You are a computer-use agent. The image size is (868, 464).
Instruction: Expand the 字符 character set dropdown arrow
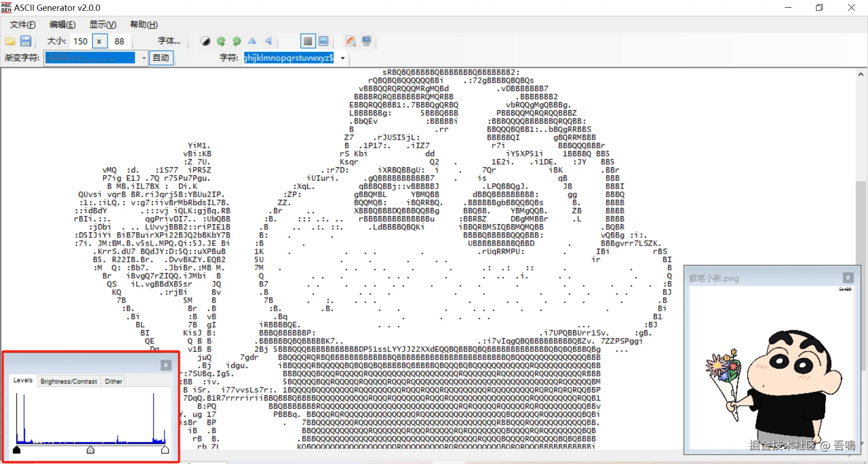(x=343, y=58)
